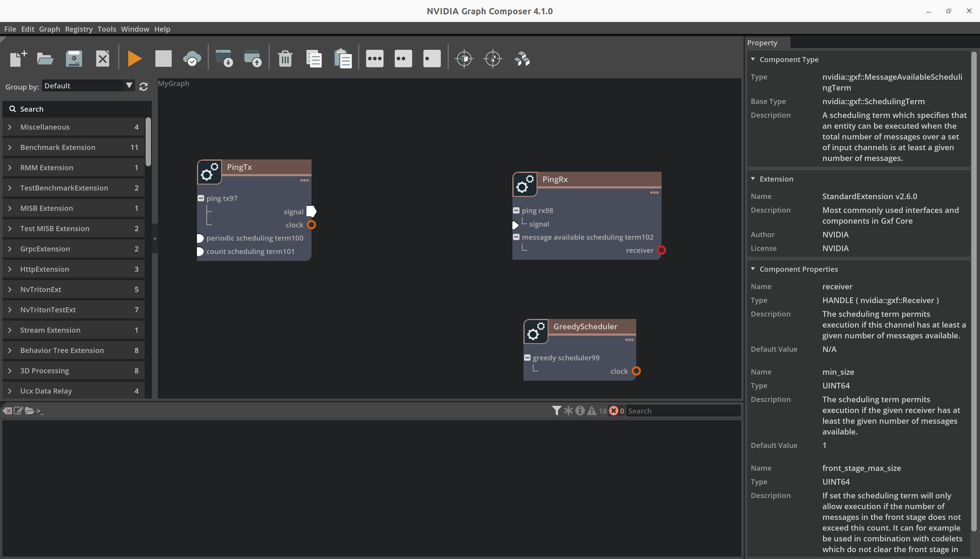Show three-dot detail level for nodes
The width and height of the screenshot is (980, 559).
[375, 59]
